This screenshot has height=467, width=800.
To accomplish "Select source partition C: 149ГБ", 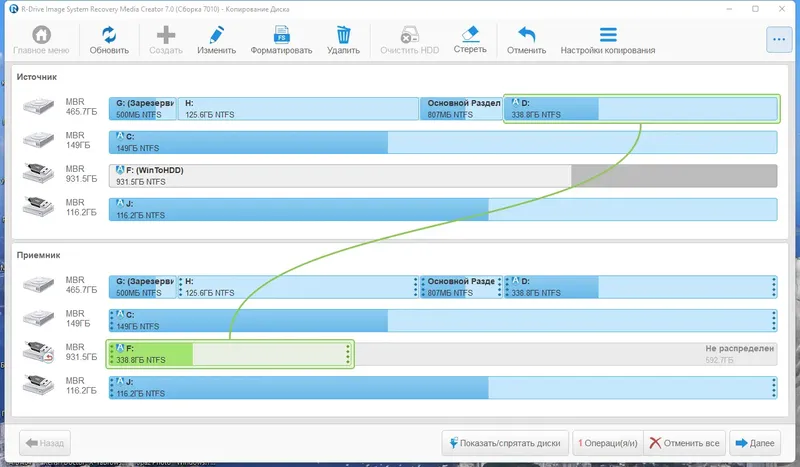I will coord(443,142).
